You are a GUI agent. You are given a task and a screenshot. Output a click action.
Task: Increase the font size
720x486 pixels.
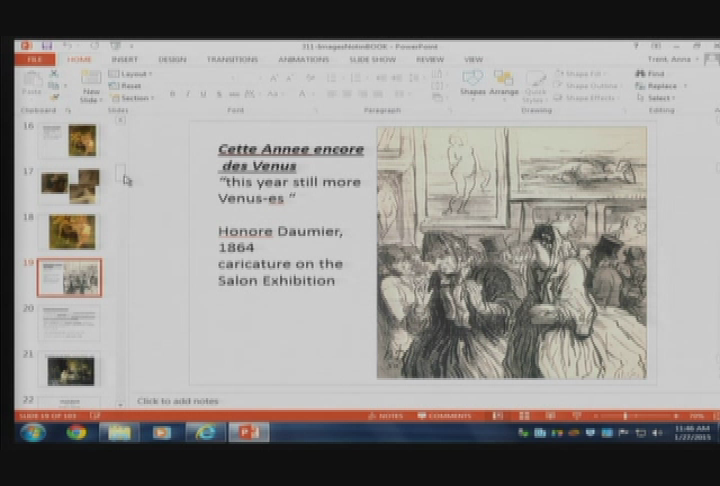(x=274, y=78)
